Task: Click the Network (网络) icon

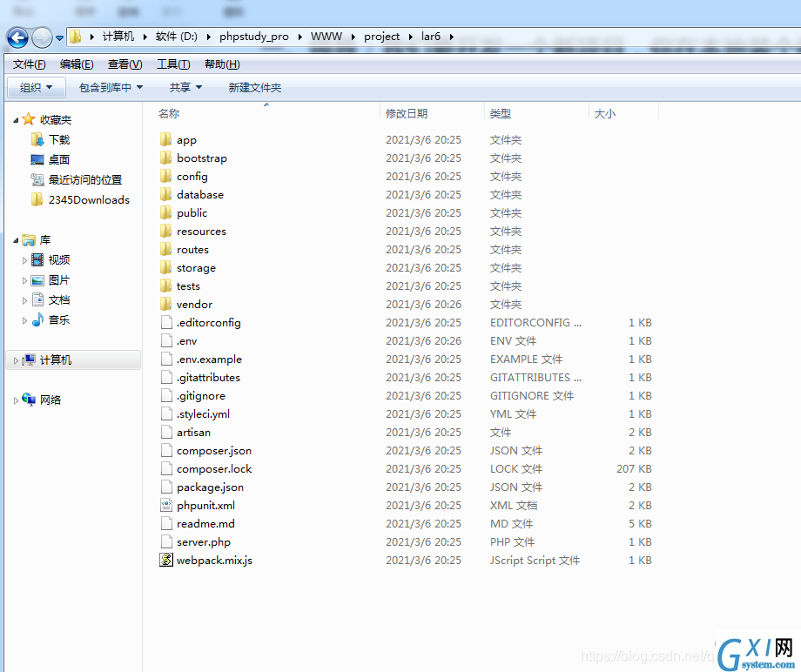Action: tap(29, 400)
